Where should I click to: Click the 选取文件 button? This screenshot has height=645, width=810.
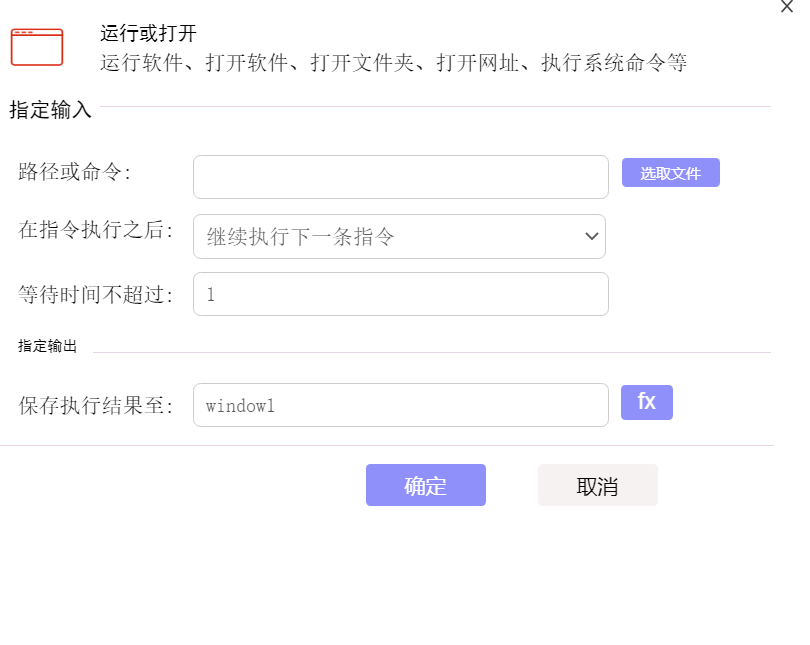click(671, 172)
